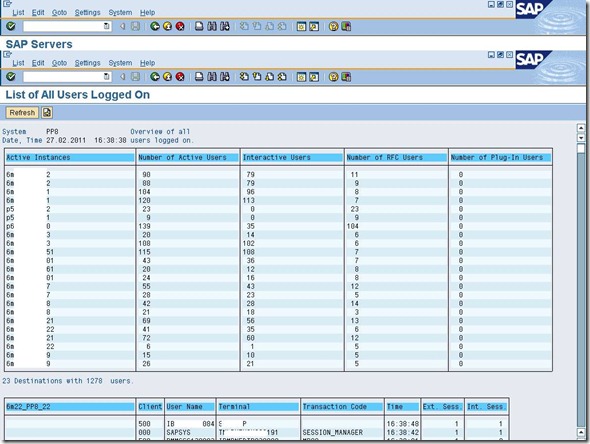Click Transaction Code column header
Image resolution: width=590 pixels, height=444 pixels.
tap(342, 407)
